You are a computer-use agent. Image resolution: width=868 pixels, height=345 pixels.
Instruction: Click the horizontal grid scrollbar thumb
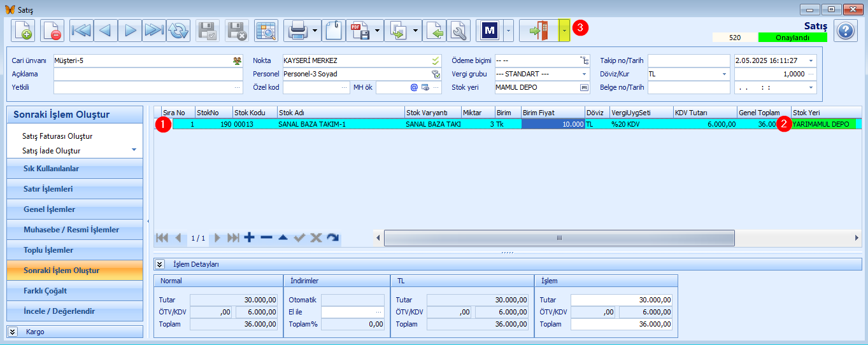[x=559, y=237]
